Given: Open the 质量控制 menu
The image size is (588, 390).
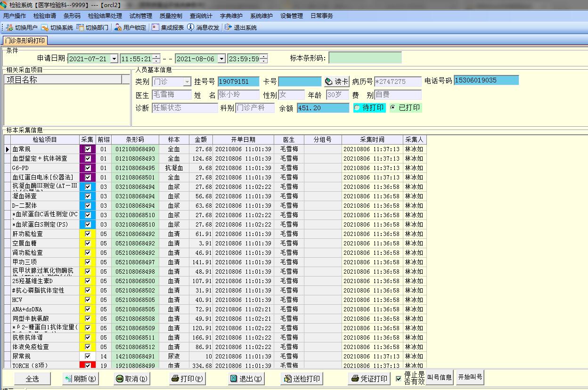Looking at the screenshot, I should pyautogui.click(x=171, y=16).
